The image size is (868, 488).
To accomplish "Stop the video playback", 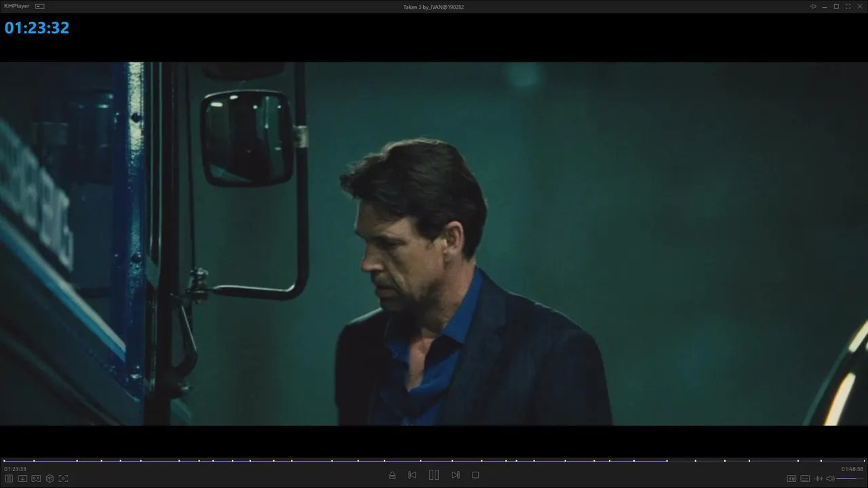I will tap(475, 475).
